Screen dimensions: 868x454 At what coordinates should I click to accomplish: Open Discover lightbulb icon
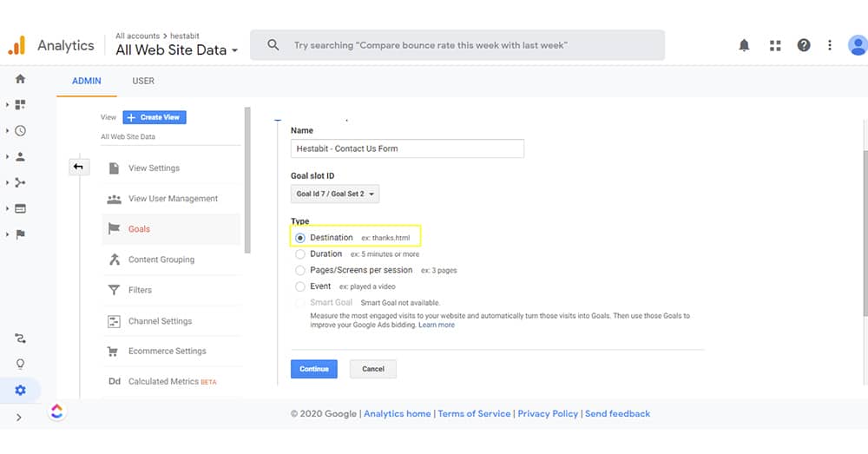21,364
